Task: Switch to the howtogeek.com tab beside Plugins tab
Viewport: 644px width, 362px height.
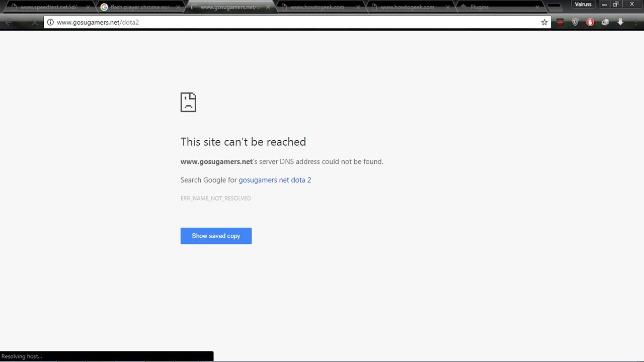Action: coord(410,7)
